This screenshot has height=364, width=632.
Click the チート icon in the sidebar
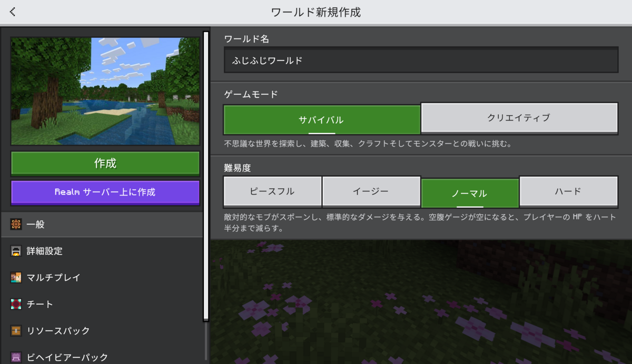coord(16,304)
